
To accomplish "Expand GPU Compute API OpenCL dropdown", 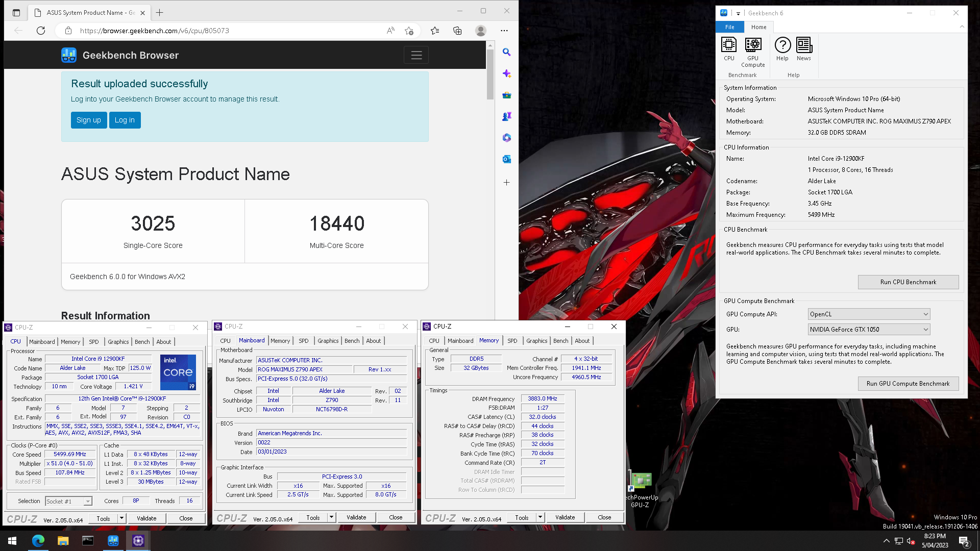I will (925, 314).
